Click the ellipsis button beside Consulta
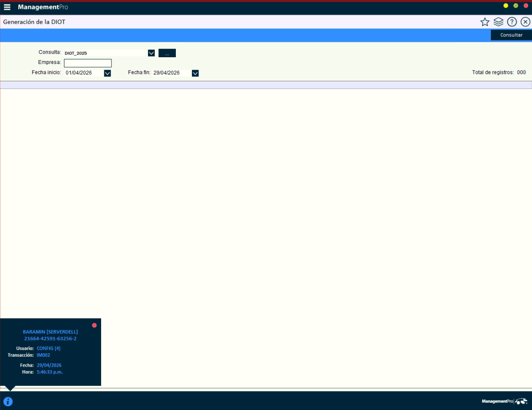532x410 pixels. 167,53
